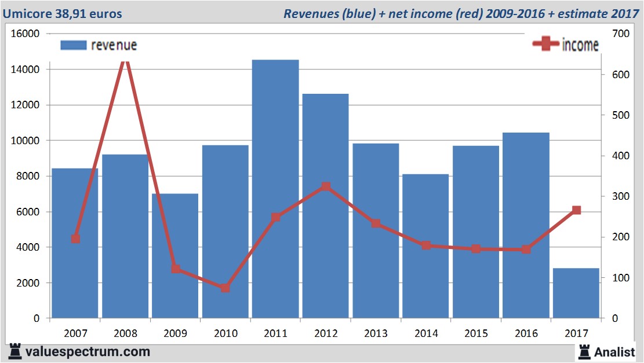Image resolution: width=644 pixels, height=363 pixels.
Task: Select the 2007 revenue bar
Action: click(x=75, y=243)
